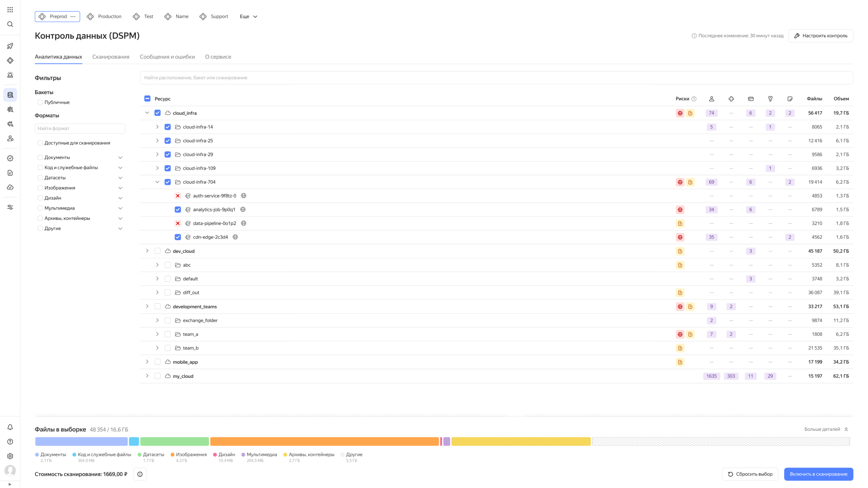868x488 pixels.
Task: Open the search icon in left sidebar
Action: pos(10,24)
